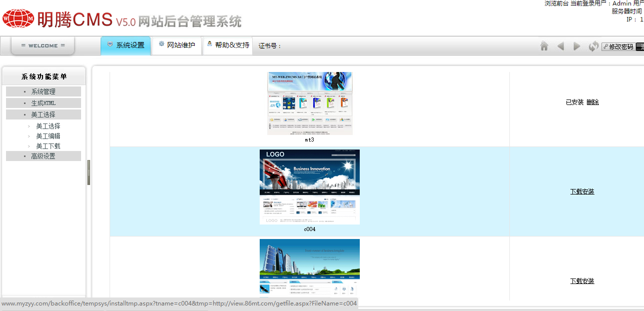Click the WELCOME button
This screenshot has width=644, height=311.
pyautogui.click(x=43, y=45)
